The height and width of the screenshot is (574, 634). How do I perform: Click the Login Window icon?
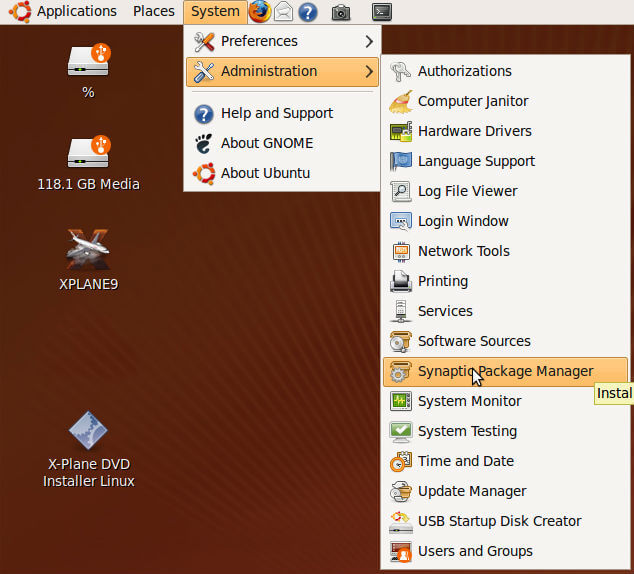tap(400, 221)
